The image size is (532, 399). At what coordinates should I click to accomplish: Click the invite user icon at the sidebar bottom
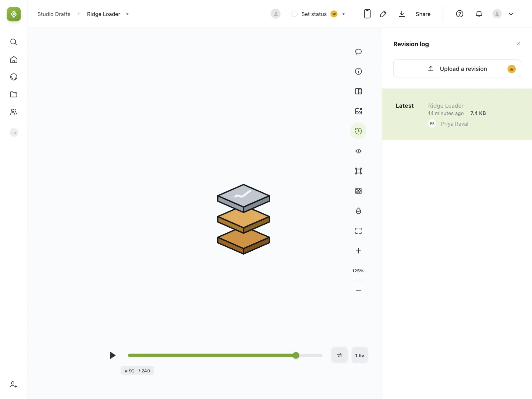(x=14, y=385)
